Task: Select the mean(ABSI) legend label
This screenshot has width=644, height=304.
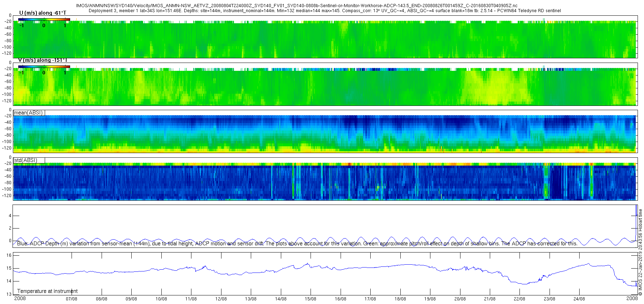Action: tap(29, 113)
